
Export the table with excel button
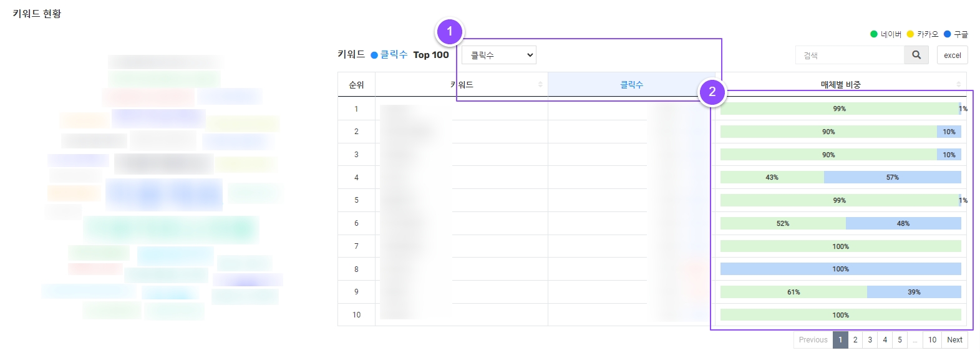click(x=952, y=55)
